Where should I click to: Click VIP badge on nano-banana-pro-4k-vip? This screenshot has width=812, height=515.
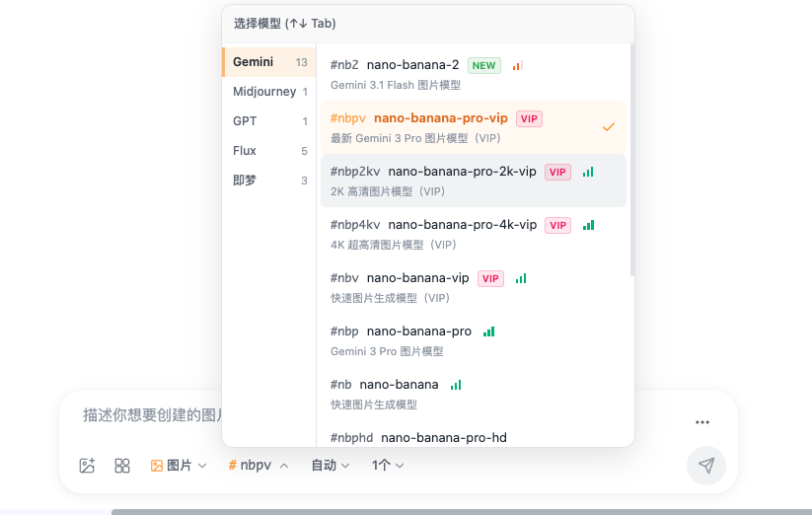(x=557, y=225)
